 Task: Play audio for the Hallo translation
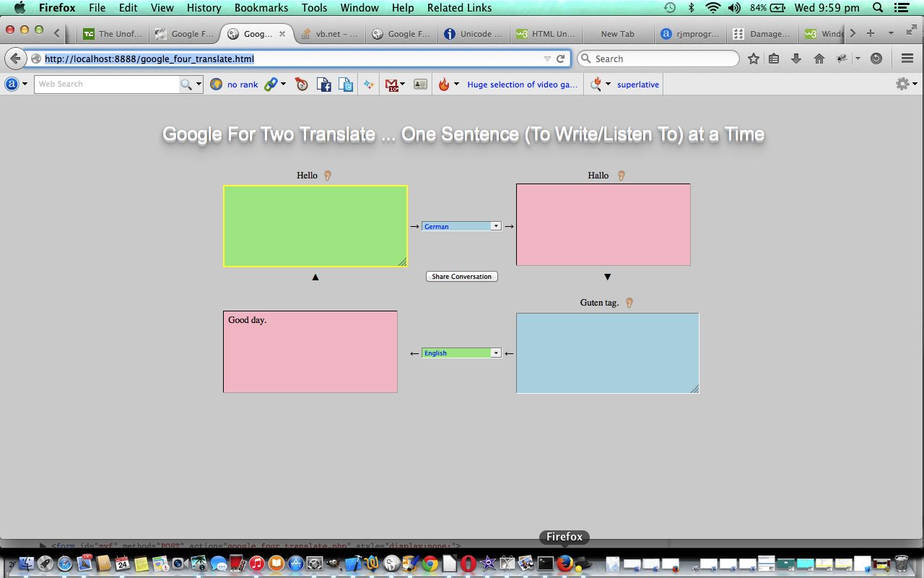621,176
